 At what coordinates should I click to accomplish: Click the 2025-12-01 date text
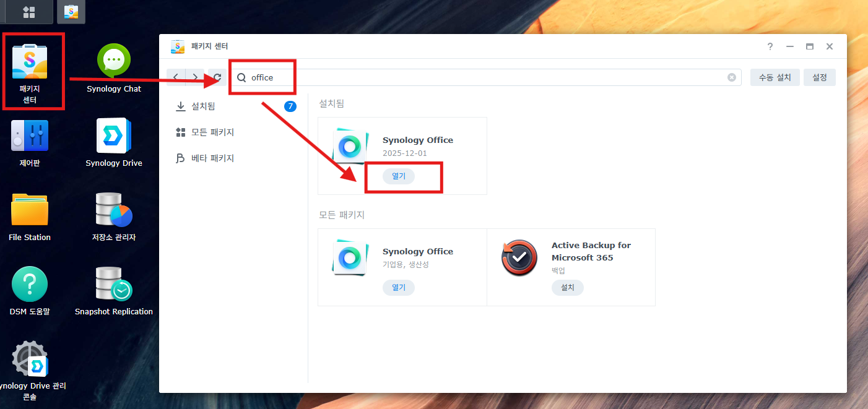(405, 153)
